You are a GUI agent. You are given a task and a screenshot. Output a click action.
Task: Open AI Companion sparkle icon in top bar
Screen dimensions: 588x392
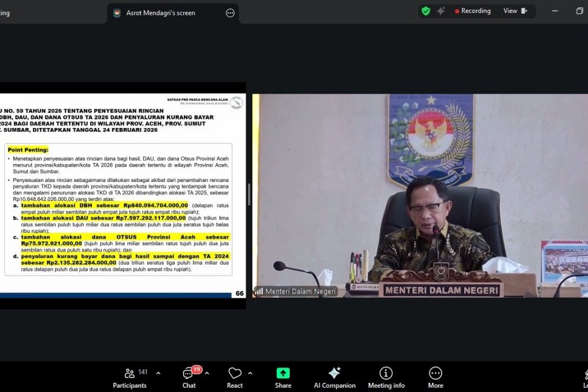click(439, 10)
